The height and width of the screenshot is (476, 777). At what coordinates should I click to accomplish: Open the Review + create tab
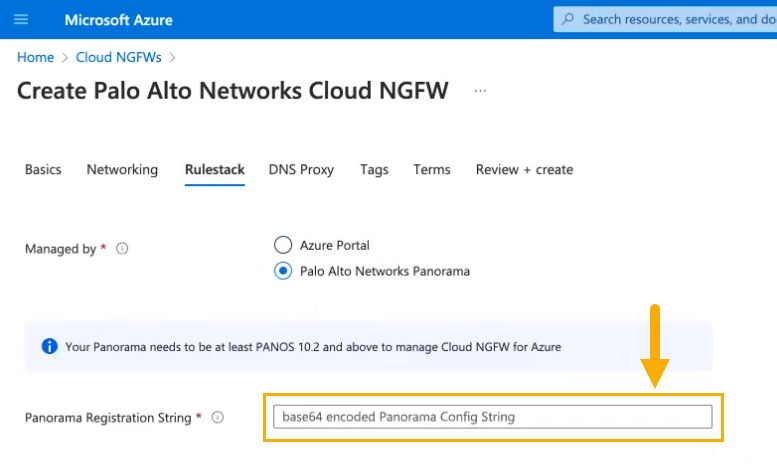click(x=524, y=170)
